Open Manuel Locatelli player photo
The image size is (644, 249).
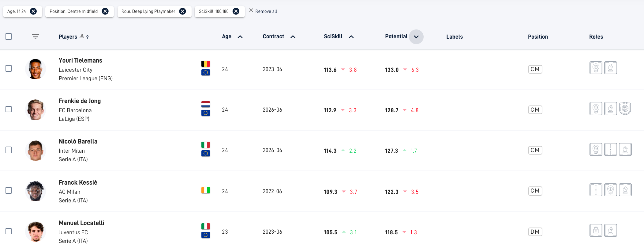click(x=36, y=232)
